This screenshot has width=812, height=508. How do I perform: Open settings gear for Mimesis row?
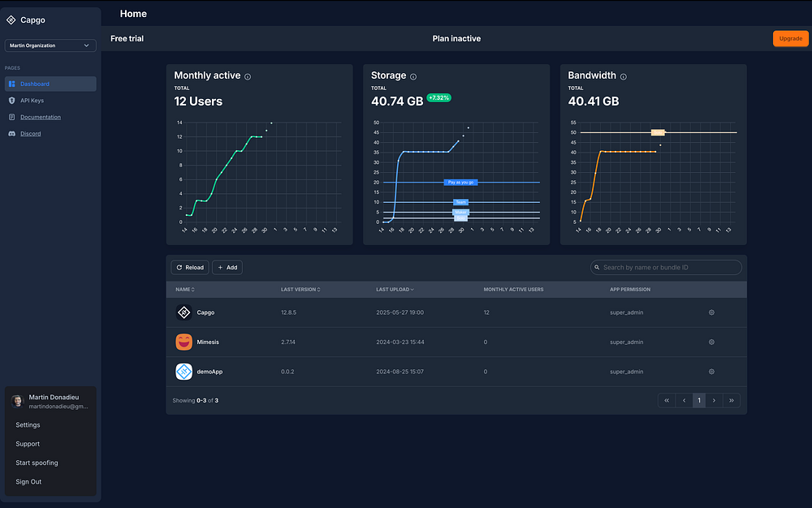coord(711,342)
